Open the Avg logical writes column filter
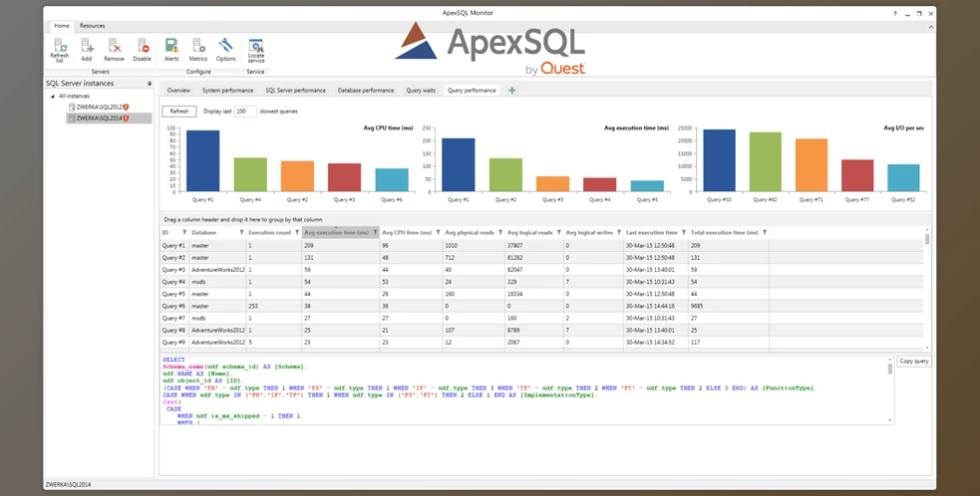The image size is (980, 496). [x=619, y=232]
